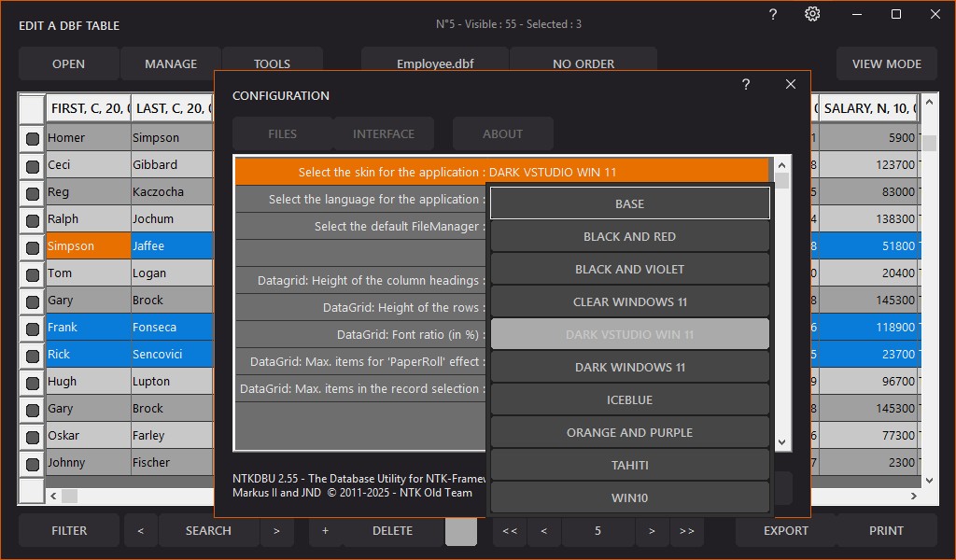Viewport: 956px width, 560px height.
Task: Select the skin setting row in configuration
Action: tap(502, 172)
